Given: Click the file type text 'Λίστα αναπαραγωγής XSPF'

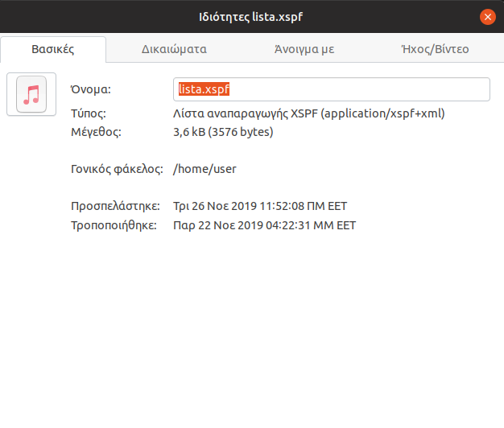Looking at the screenshot, I should click(246, 113).
